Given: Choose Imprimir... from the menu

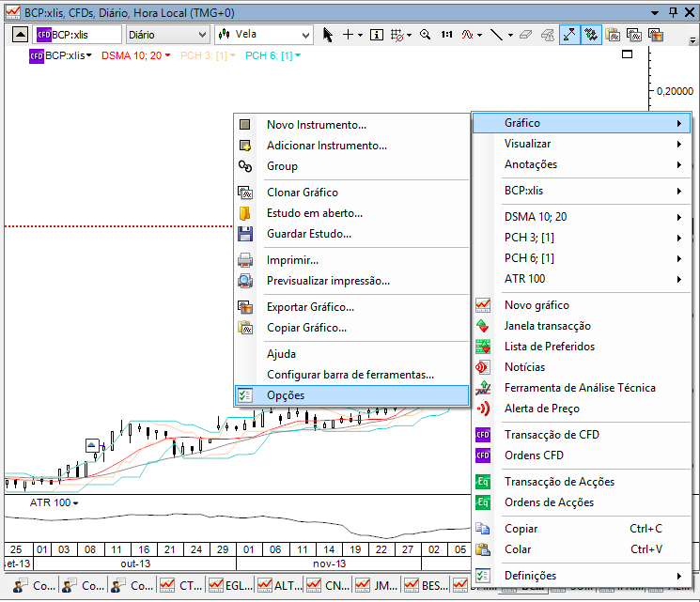Looking at the screenshot, I should 351,260.
